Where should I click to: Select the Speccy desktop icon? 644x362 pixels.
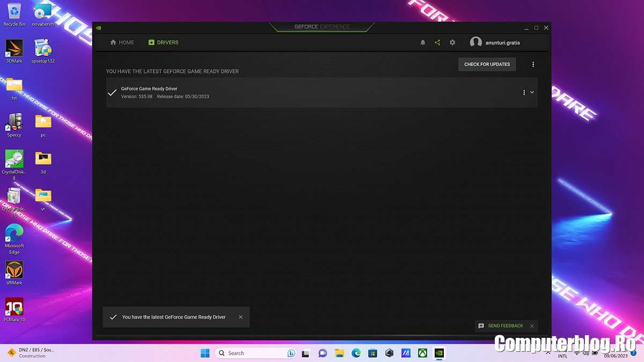click(x=14, y=123)
